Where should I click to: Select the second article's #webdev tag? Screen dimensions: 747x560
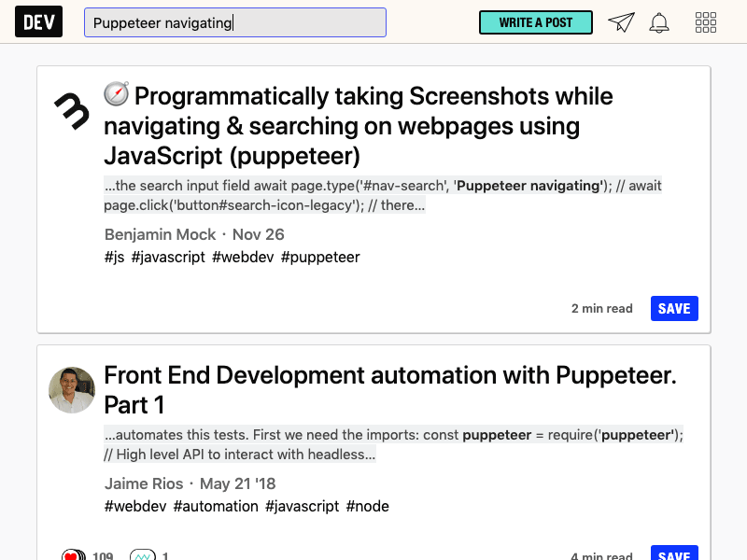tap(135, 506)
